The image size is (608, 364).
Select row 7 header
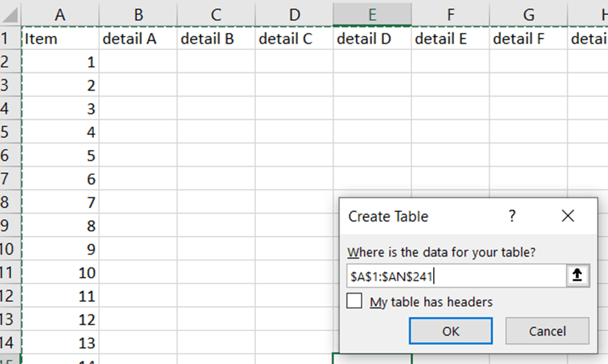pos(10,178)
